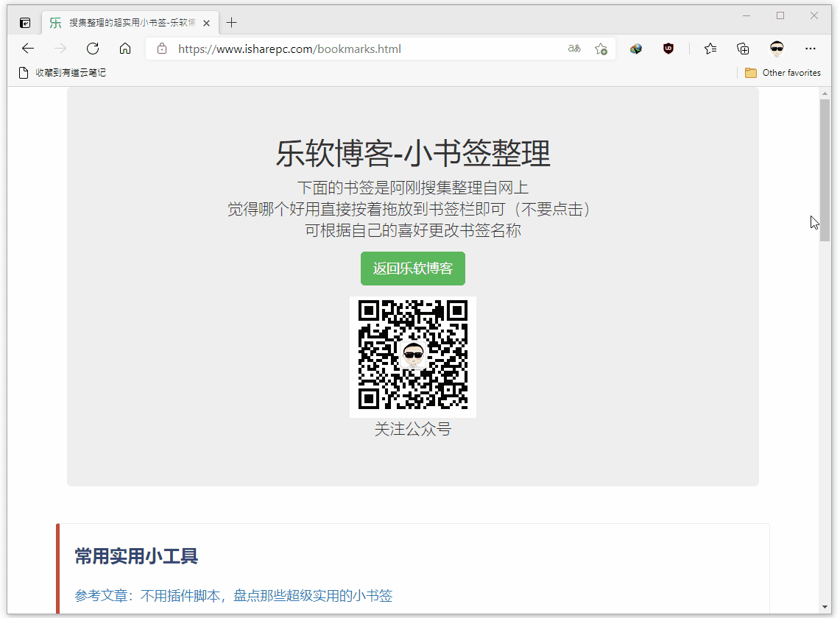Click the 下面的书签是阿刚搜集整理自网上 line
The width and height of the screenshot is (840, 618).
pyautogui.click(x=412, y=188)
